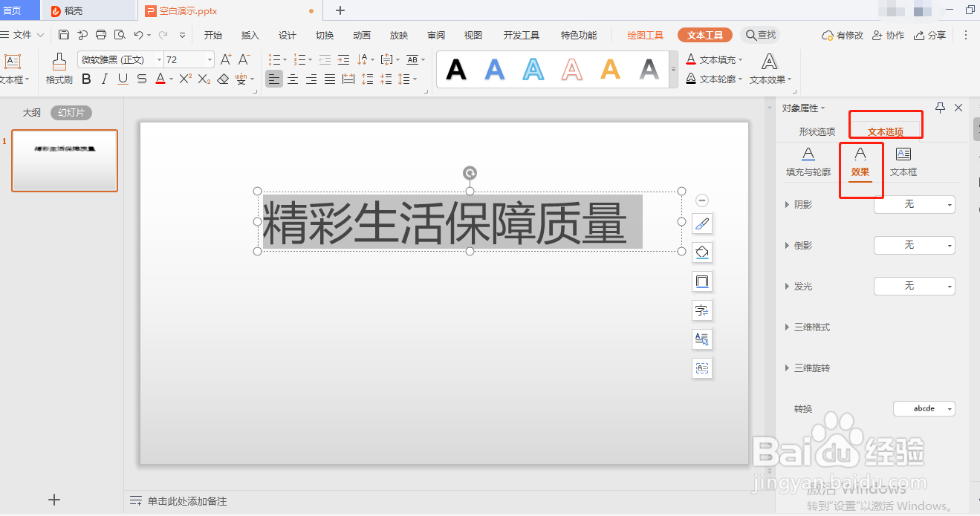
Task: Open the 开始 ribbon tab
Action: 213,35
